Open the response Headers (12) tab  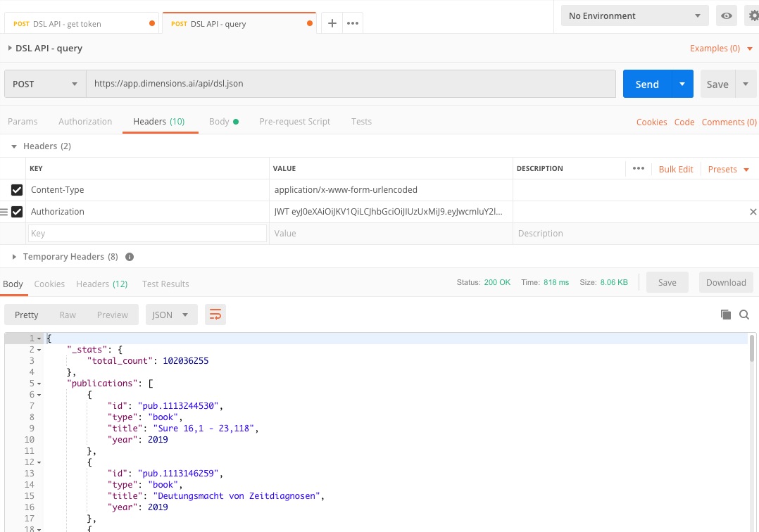click(x=101, y=284)
